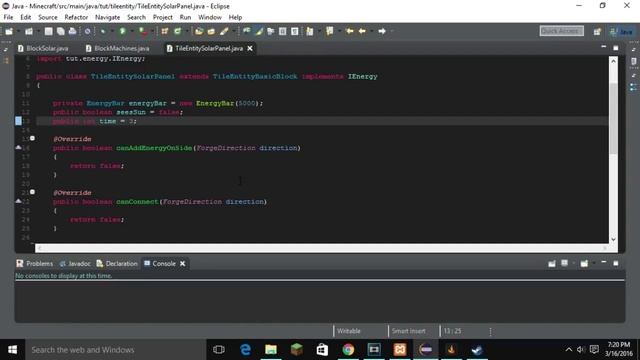Toggle Block Selection mode icon
640x360 pixels.
click(282, 31)
